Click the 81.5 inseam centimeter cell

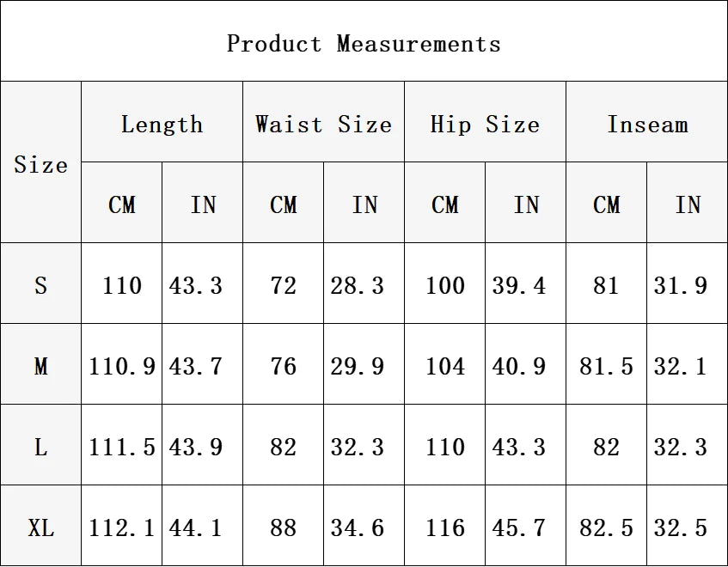click(x=606, y=364)
